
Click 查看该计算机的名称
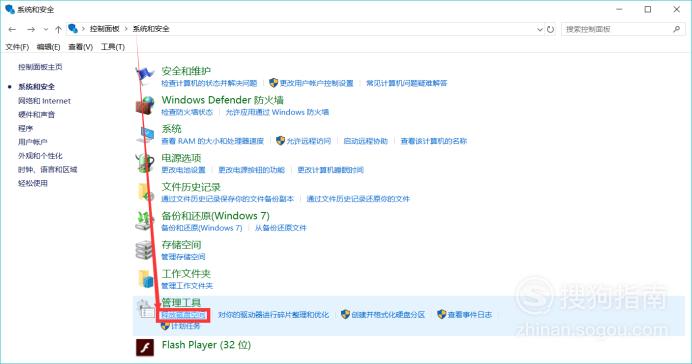[433, 141]
